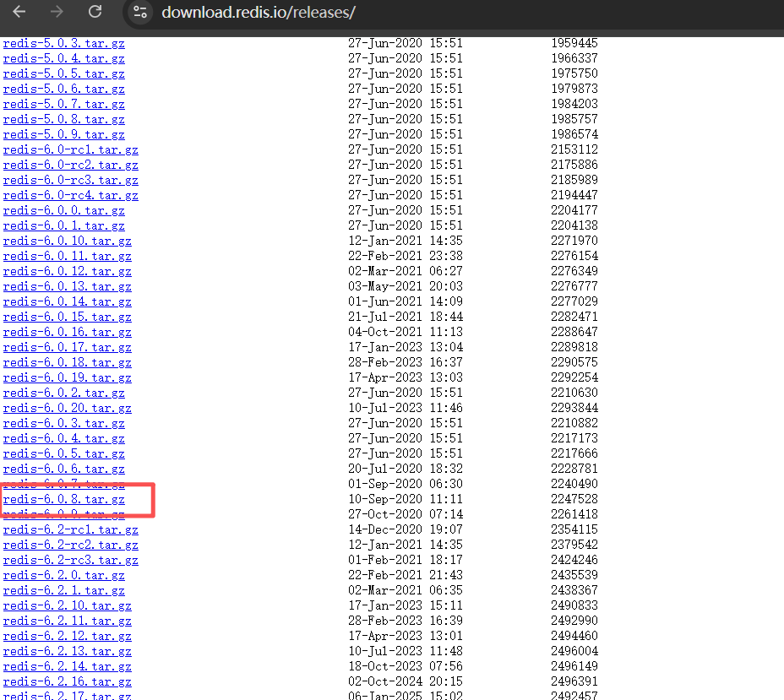Click the redis-6.0.0.tar.gz link
This screenshot has width=784, height=700.
click(x=64, y=211)
